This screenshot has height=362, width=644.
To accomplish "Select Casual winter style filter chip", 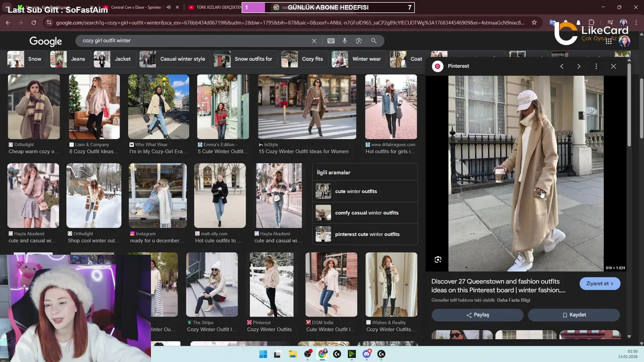I will pos(175,59).
